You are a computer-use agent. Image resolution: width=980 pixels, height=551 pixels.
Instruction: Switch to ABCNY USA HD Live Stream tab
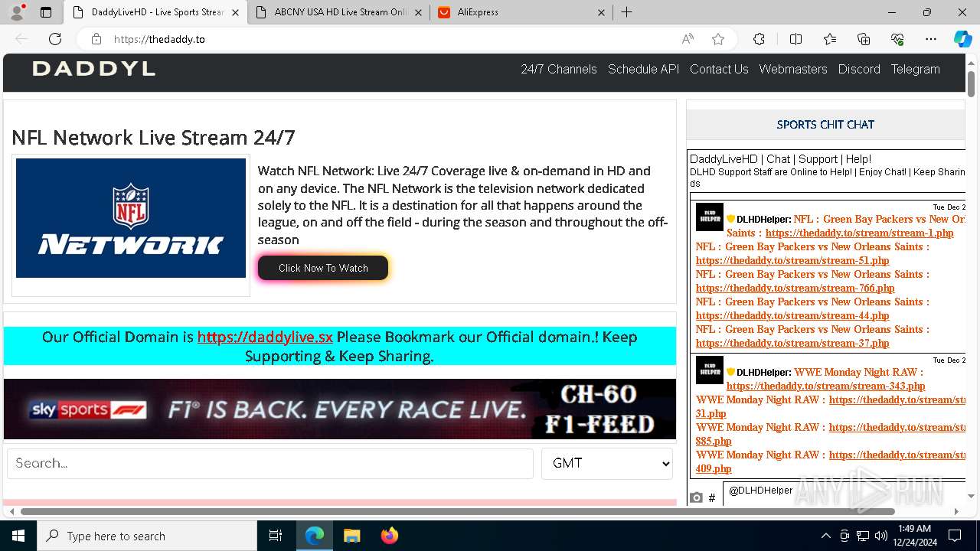[x=340, y=12]
